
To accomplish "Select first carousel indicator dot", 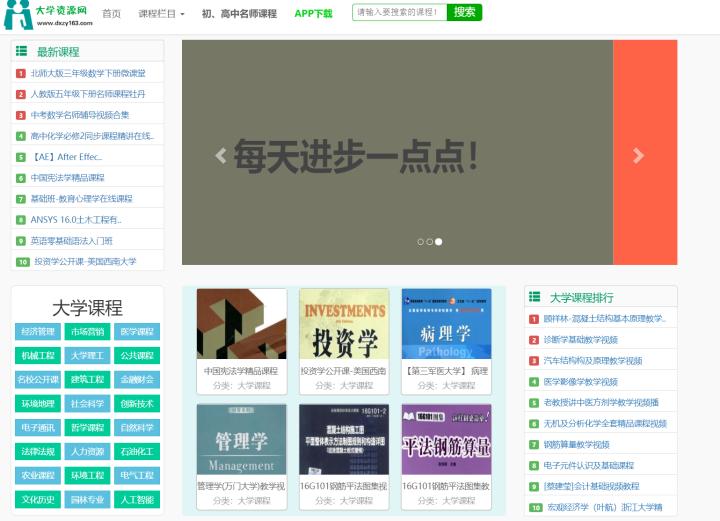I will pos(420,242).
